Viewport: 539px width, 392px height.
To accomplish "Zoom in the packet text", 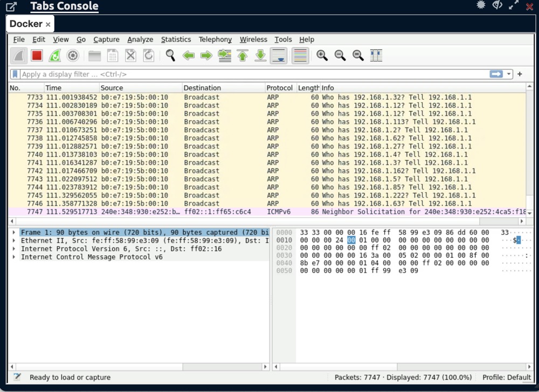I will (322, 55).
